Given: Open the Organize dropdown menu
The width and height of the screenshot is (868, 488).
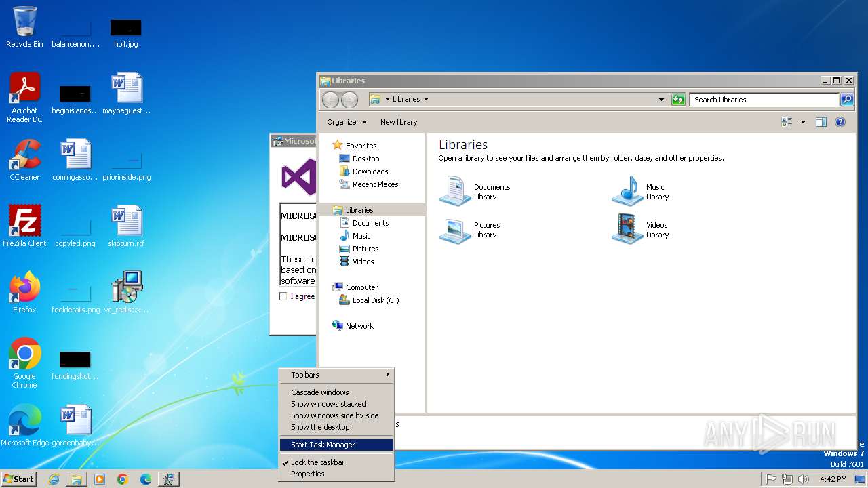Looking at the screenshot, I should (347, 122).
